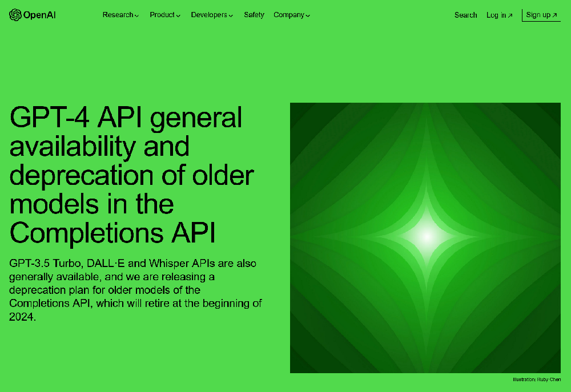The width and height of the screenshot is (571, 392).
Task: Open Search in the header
Action: 465,15
